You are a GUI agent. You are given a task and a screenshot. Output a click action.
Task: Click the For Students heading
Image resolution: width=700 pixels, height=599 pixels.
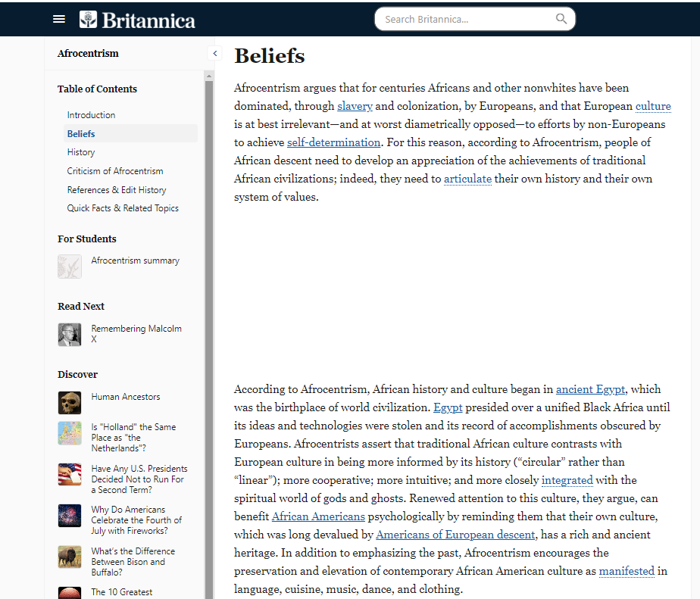[86, 239]
